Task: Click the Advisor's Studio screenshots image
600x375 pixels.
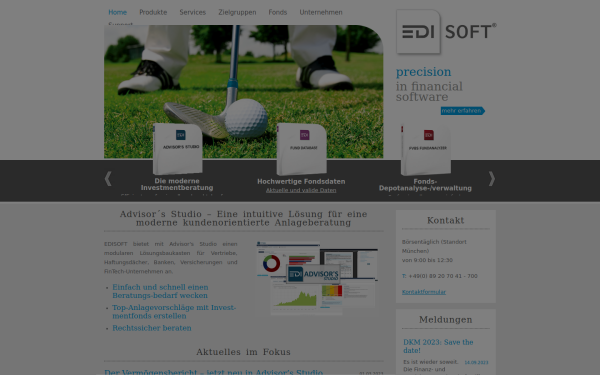Action: (317, 278)
